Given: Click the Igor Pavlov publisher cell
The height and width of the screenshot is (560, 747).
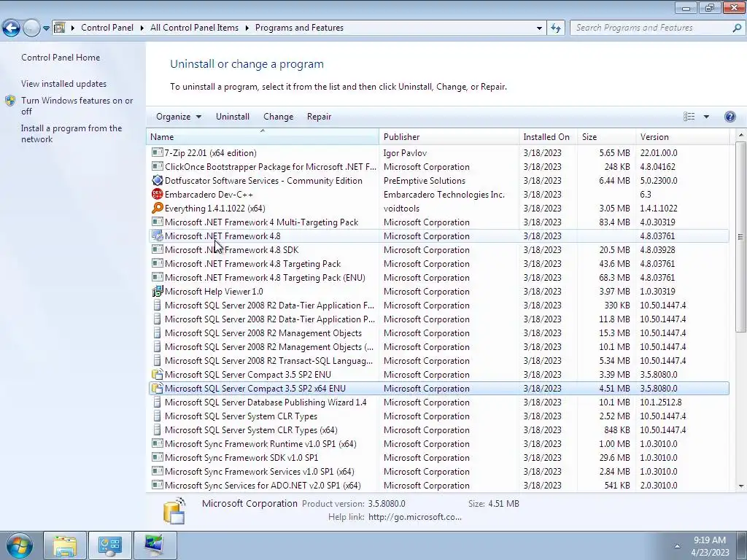Looking at the screenshot, I should click(405, 153).
